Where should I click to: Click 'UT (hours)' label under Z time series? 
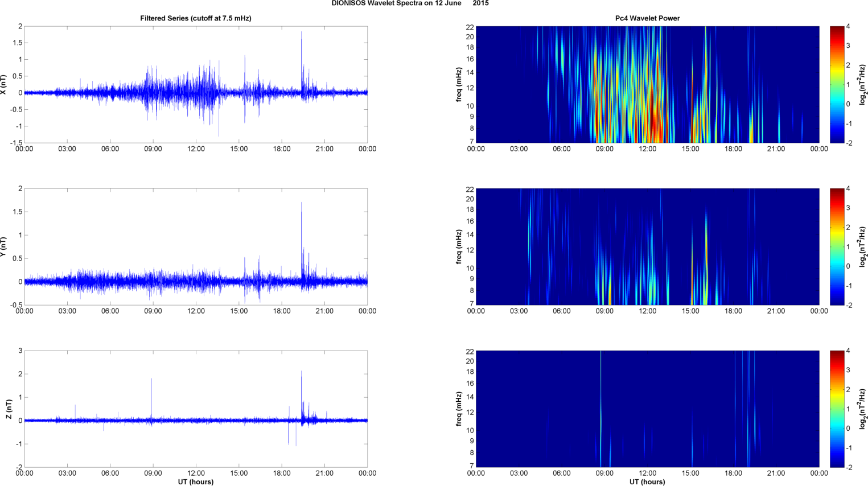pyautogui.click(x=196, y=481)
